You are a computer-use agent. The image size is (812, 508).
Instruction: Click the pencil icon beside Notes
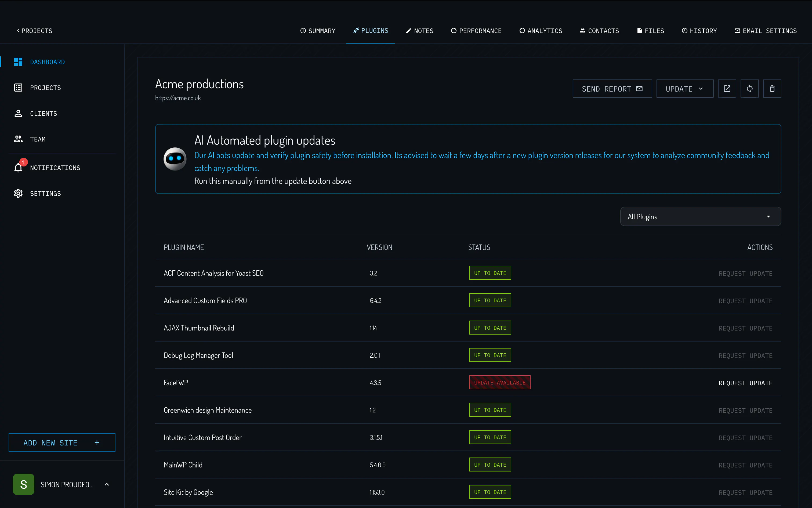(x=408, y=31)
